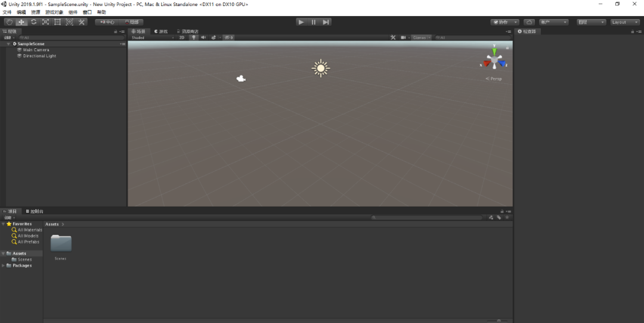This screenshot has width=644, height=323.
Task: Toggle scene lighting with the lightbulb icon
Action: point(193,38)
